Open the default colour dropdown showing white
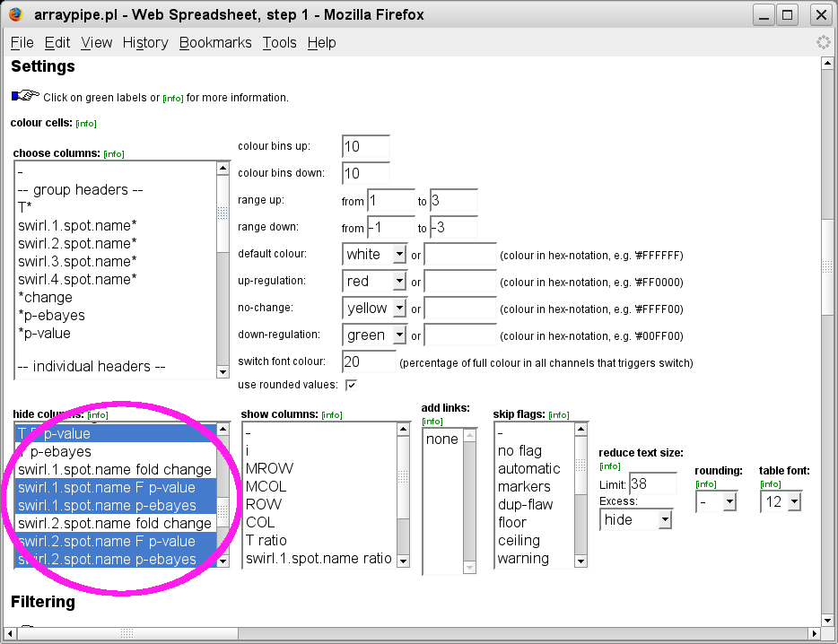838x644 pixels. coord(374,255)
